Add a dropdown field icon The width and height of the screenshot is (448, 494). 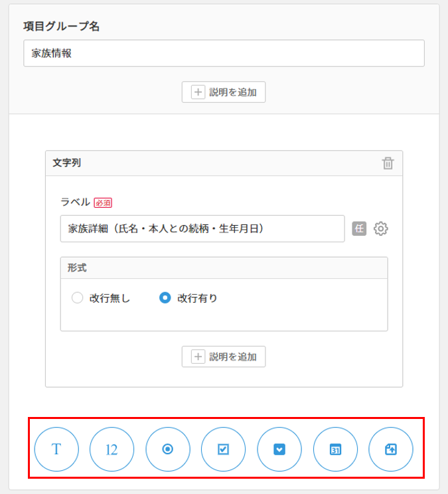[279, 450]
